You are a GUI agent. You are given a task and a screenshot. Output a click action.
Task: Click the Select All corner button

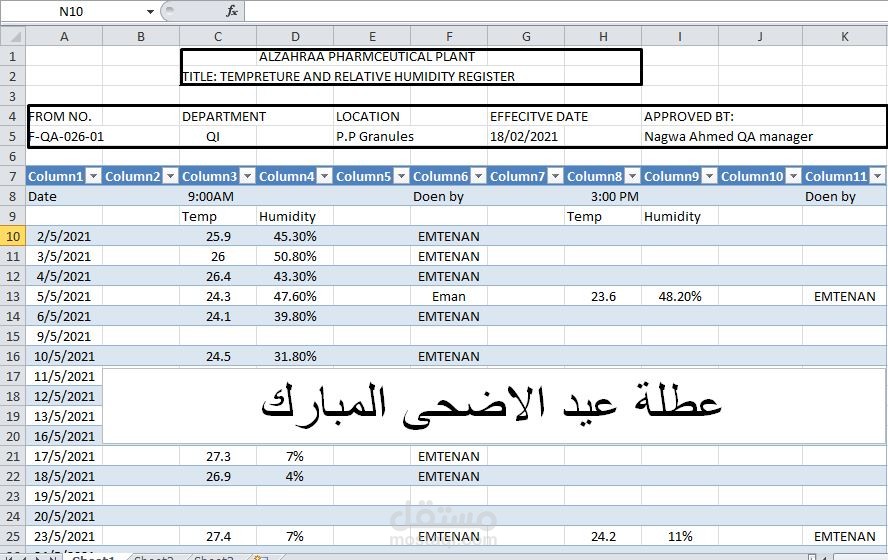point(13,37)
